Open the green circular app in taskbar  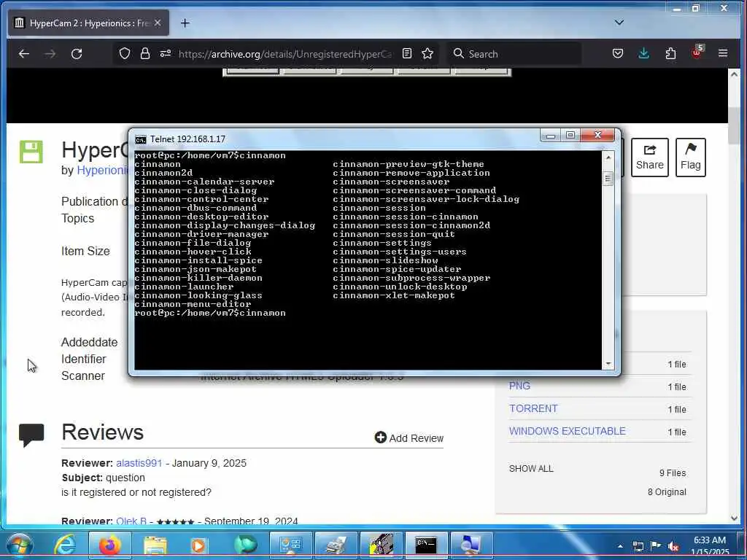pyautogui.click(x=245, y=545)
